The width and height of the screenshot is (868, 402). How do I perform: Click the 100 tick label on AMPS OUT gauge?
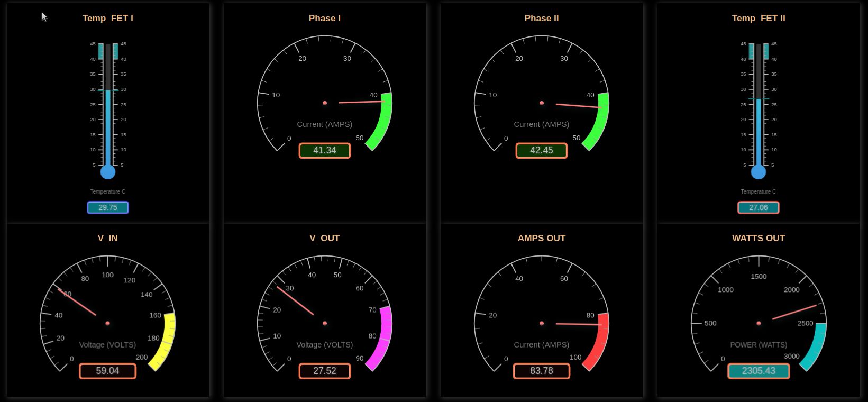pos(575,357)
